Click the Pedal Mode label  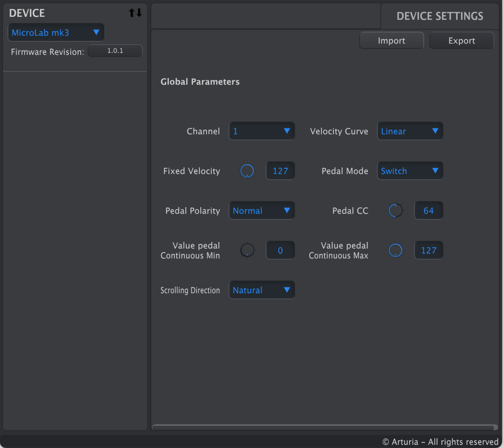click(345, 171)
